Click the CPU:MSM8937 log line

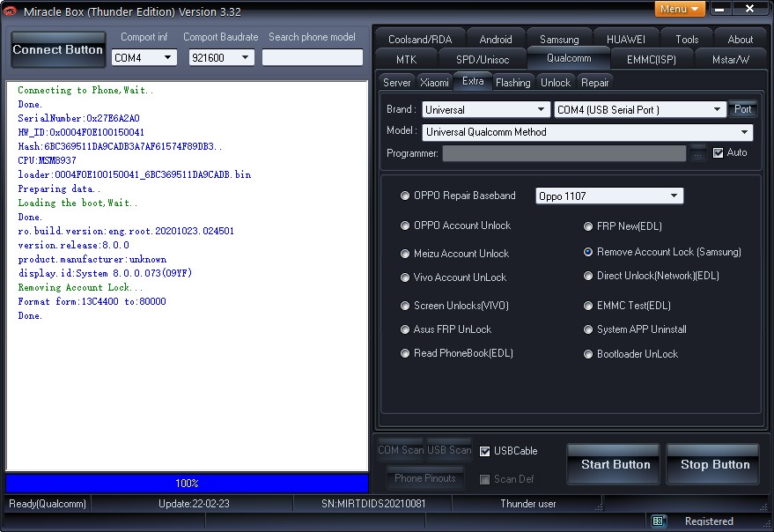pos(47,160)
